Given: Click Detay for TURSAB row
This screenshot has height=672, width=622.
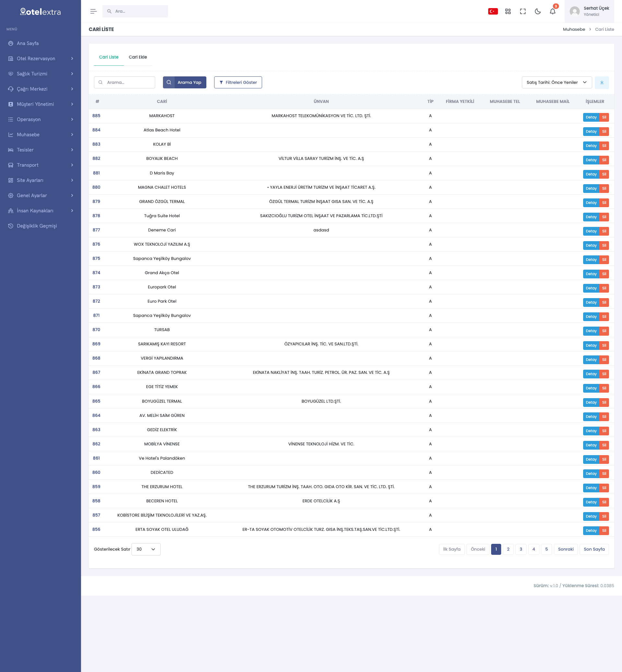Looking at the screenshot, I should [591, 331].
